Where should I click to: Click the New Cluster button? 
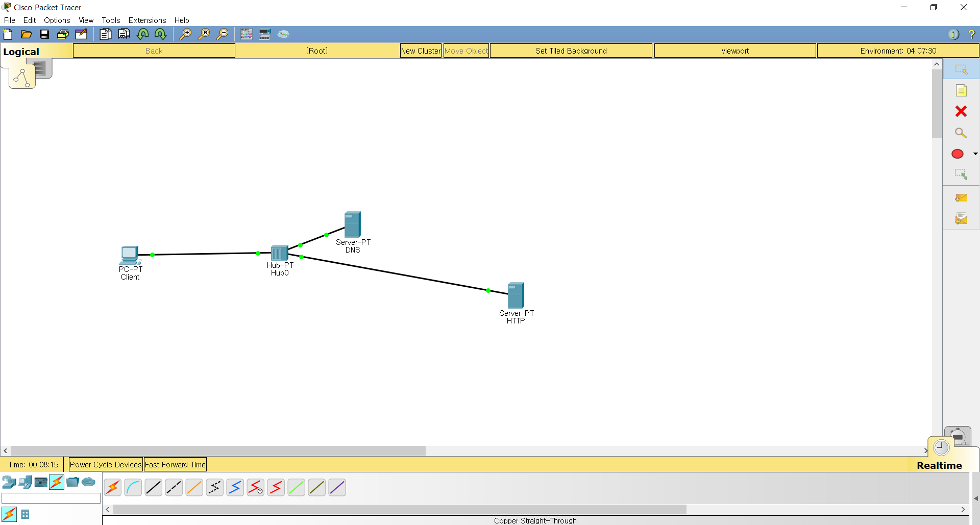click(421, 51)
